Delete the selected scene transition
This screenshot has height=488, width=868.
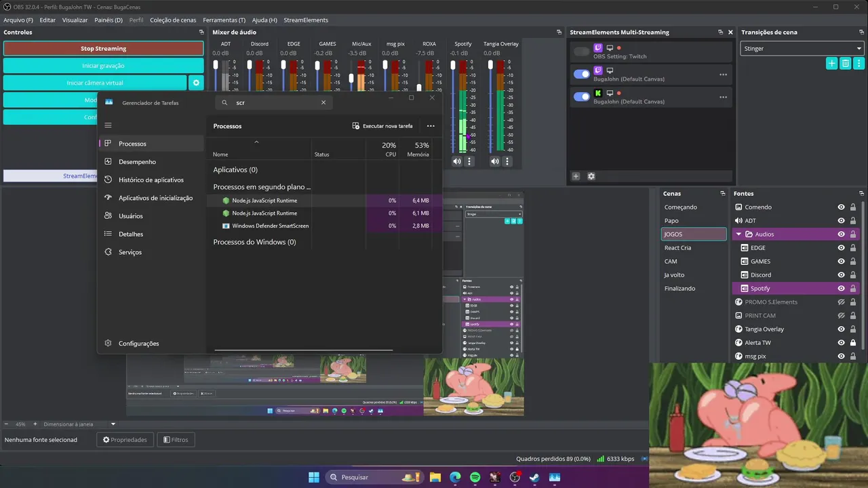tap(846, 63)
